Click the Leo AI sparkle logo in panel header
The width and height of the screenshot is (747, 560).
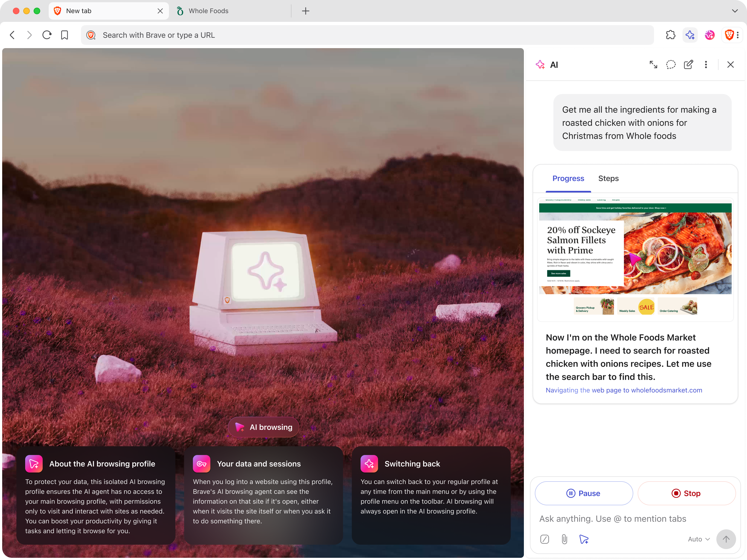coord(540,65)
